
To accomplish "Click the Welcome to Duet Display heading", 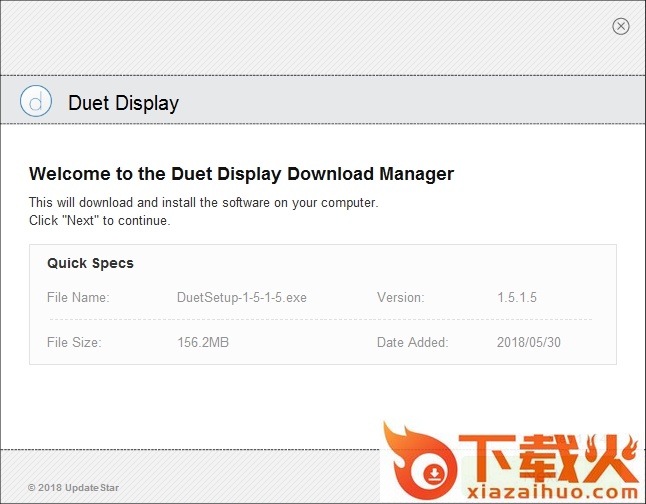I will [241, 174].
